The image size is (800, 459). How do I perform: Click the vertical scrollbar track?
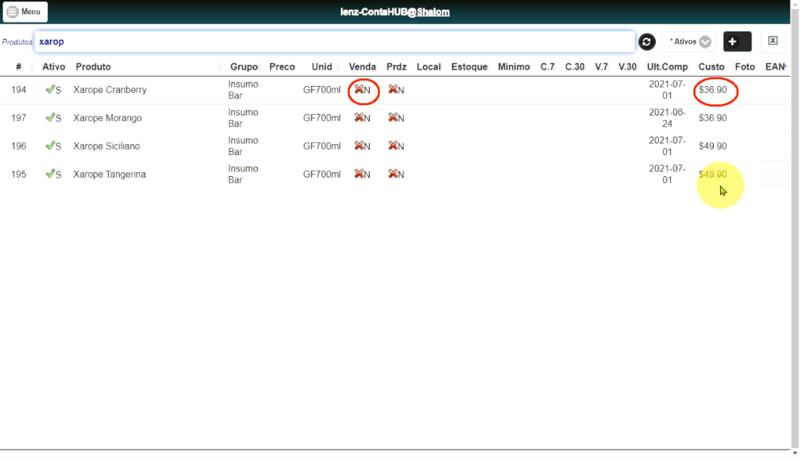(795, 230)
